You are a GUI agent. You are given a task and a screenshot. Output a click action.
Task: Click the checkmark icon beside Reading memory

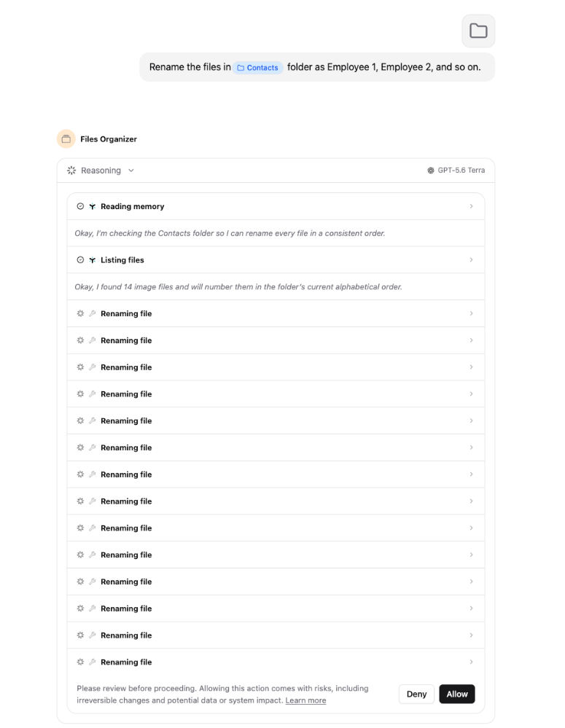pos(80,206)
